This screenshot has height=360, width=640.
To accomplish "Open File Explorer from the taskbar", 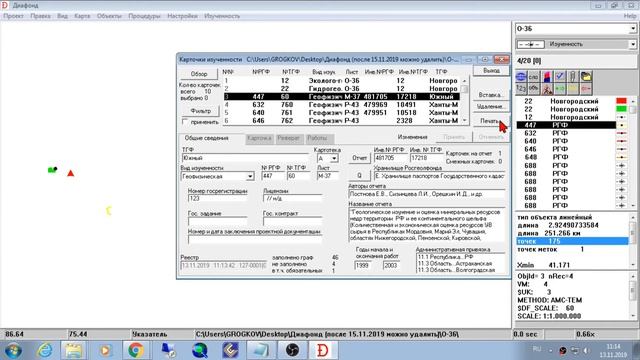I will (74, 351).
